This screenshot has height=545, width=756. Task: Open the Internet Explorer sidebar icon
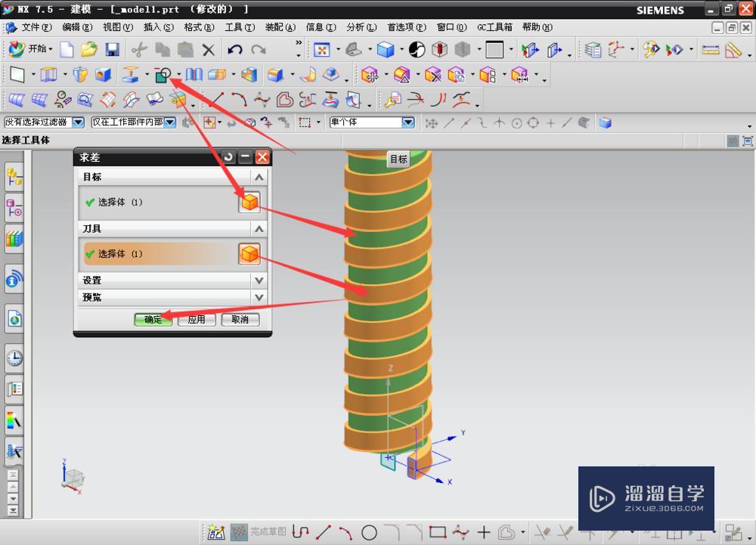pos(14,318)
